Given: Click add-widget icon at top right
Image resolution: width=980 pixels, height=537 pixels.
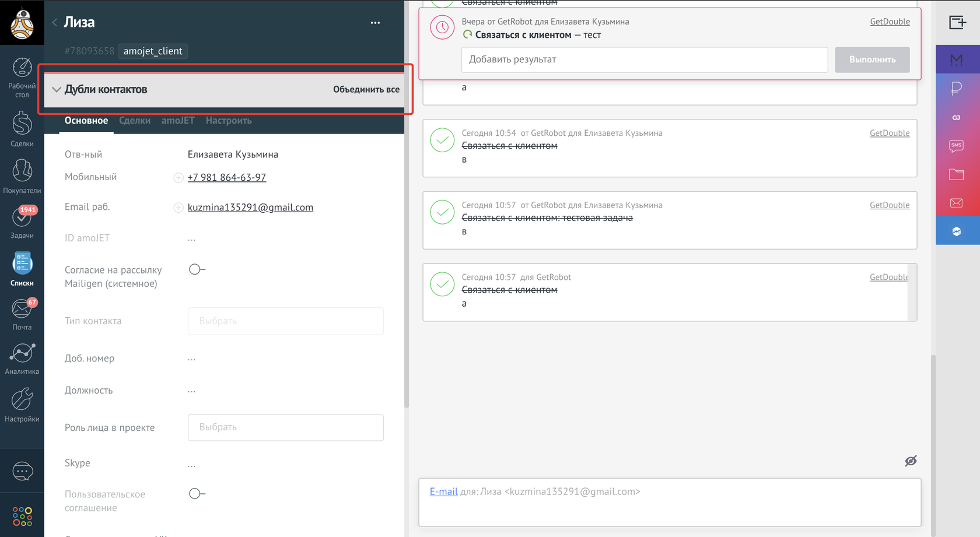Looking at the screenshot, I should point(957,23).
